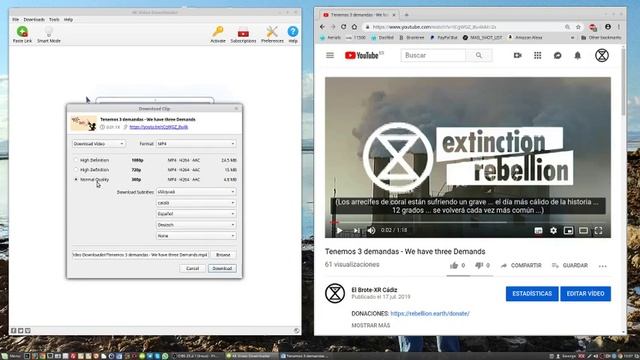
Task: Click the Download button in dialog
Action: (222, 269)
